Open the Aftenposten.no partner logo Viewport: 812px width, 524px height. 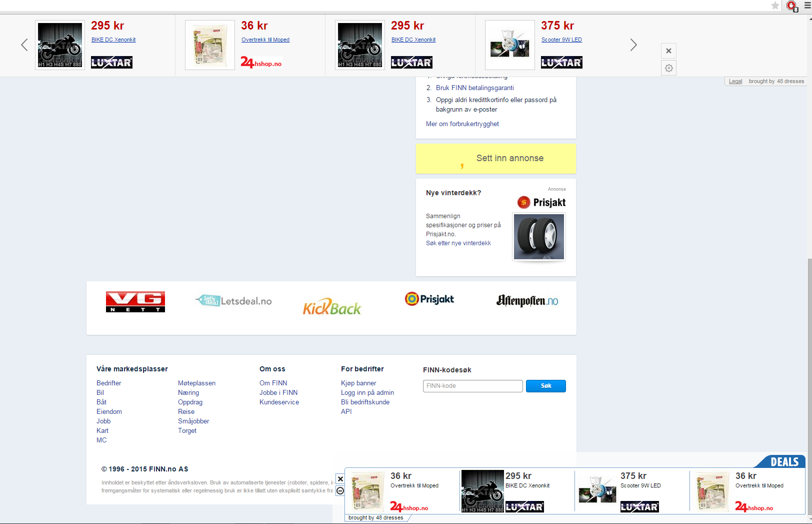[527, 300]
